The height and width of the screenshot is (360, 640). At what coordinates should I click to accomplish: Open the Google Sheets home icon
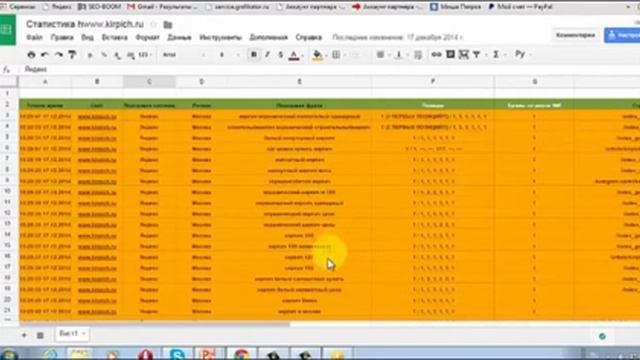[7, 29]
